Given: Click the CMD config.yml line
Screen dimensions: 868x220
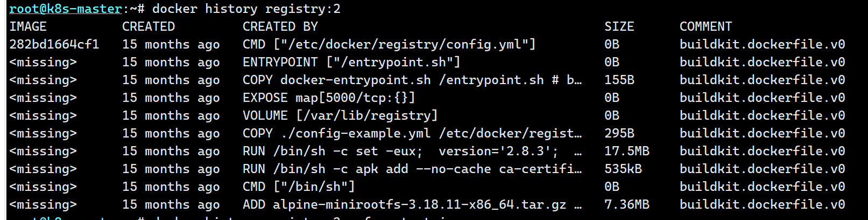Looking at the screenshot, I should pos(389,44).
